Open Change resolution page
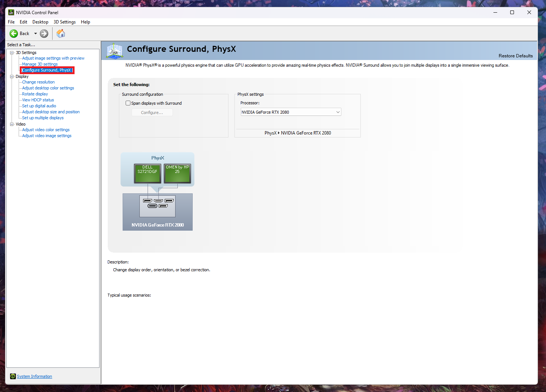The height and width of the screenshot is (392, 546). pyautogui.click(x=38, y=82)
